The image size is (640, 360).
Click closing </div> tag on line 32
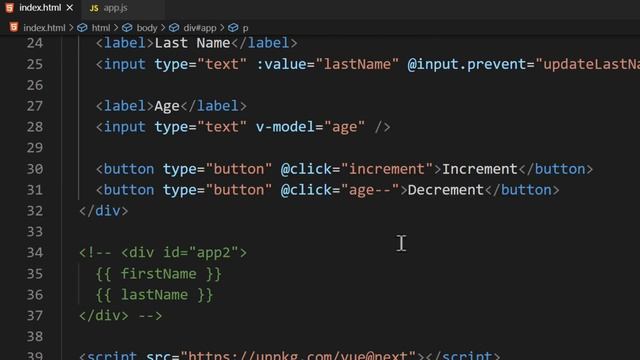[104, 211]
